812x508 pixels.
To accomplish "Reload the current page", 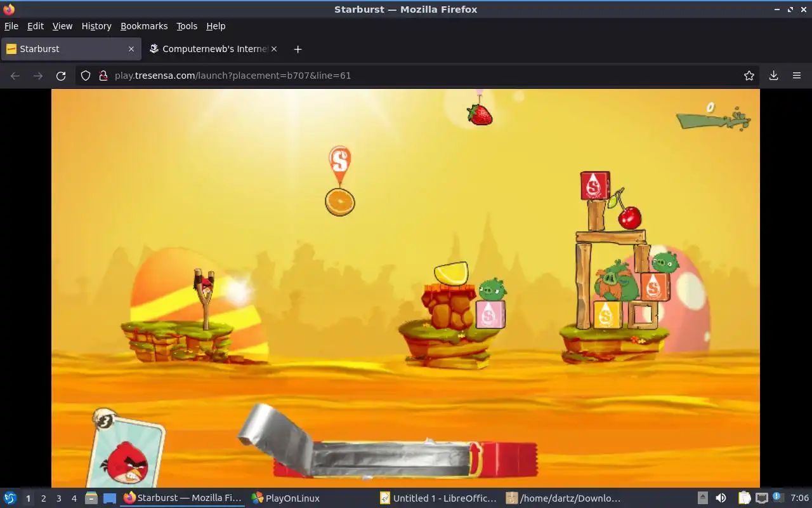I will tap(61, 76).
